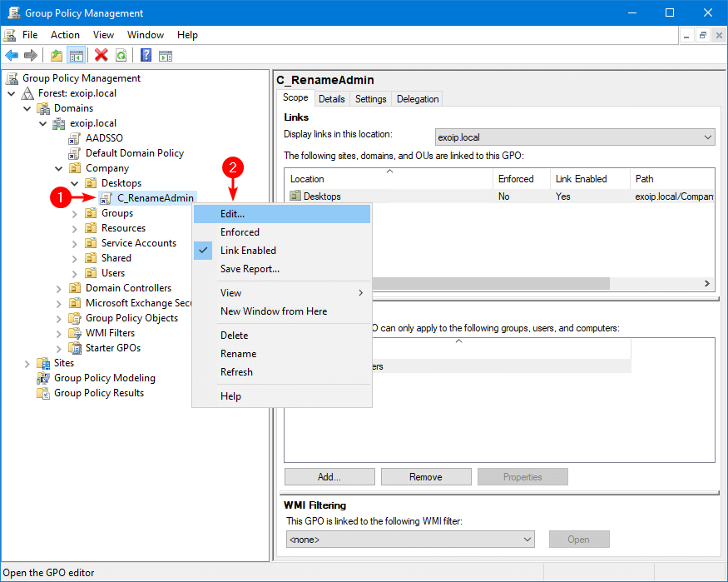Open the WMI filter dropdown showing <none>
Viewport: 728px width, 582px height.
(x=409, y=540)
